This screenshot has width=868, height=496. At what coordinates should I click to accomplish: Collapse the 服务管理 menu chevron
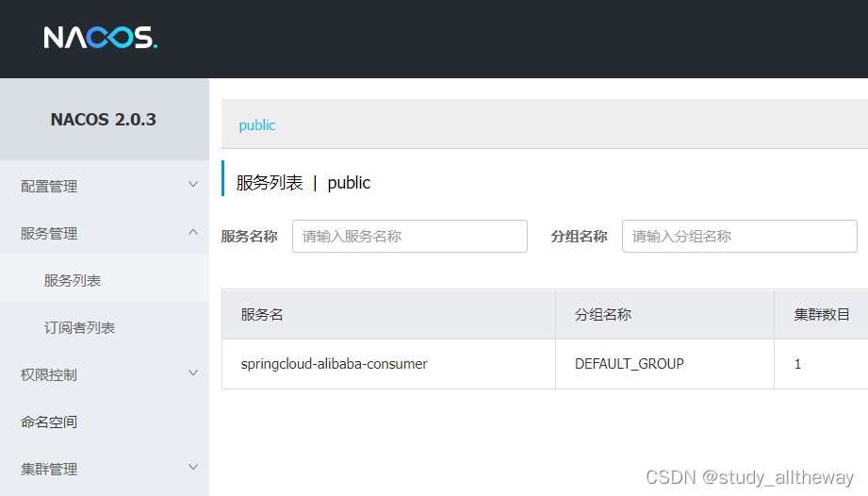click(192, 232)
